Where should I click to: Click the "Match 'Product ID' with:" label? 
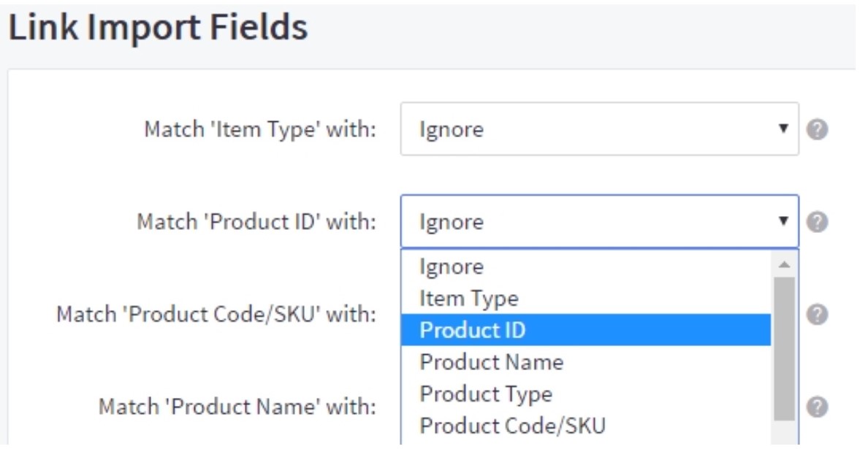point(256,222)
